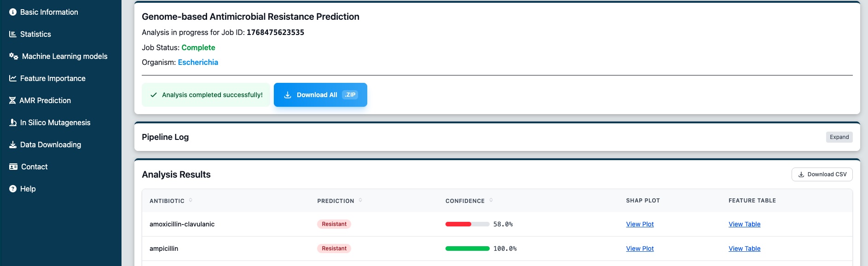Click the Statistics chart icon in sidebar
The width and height of the screenshot is (868, 266).
point(13,34)
